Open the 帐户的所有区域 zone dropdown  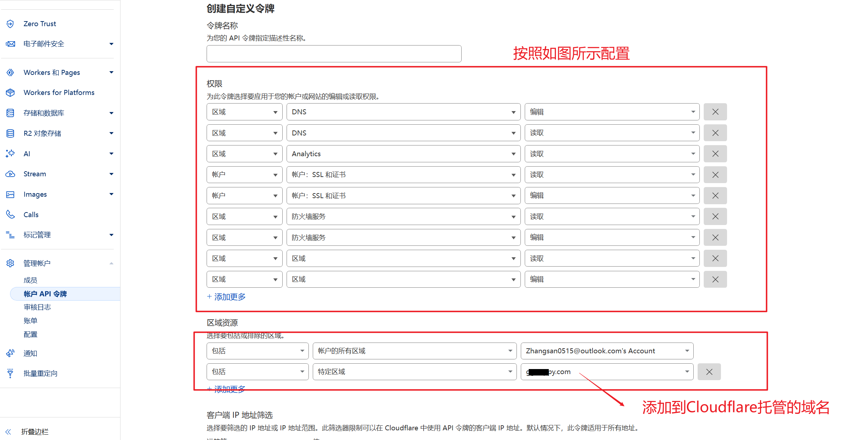coord(414,351)
